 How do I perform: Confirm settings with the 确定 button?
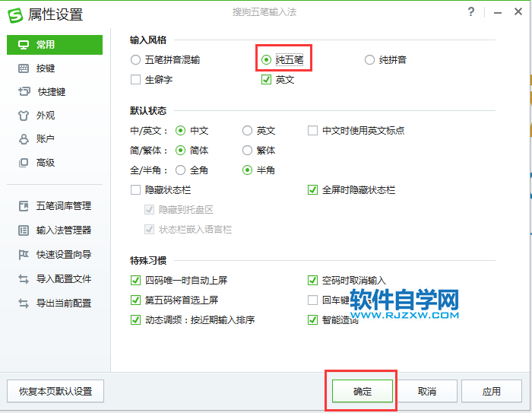pos(362,391)
